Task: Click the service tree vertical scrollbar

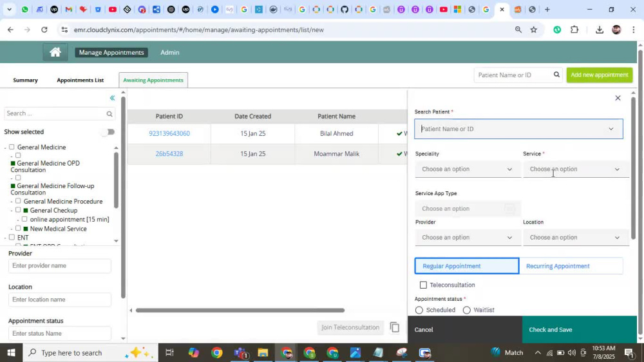Action: click(116, 180)
